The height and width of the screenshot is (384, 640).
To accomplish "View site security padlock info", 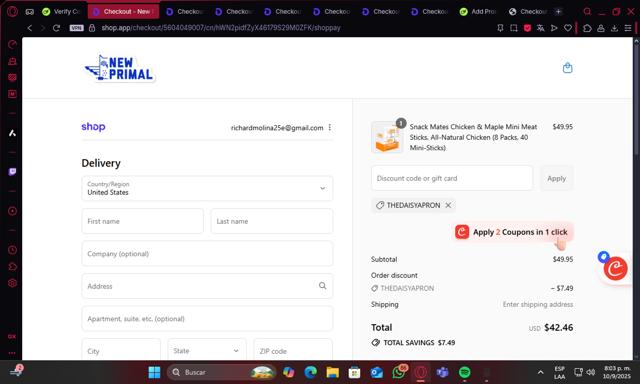I will (92, 28).
